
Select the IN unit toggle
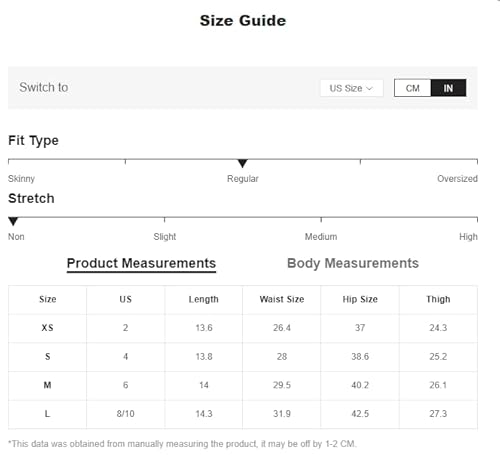tap(448, 88)
